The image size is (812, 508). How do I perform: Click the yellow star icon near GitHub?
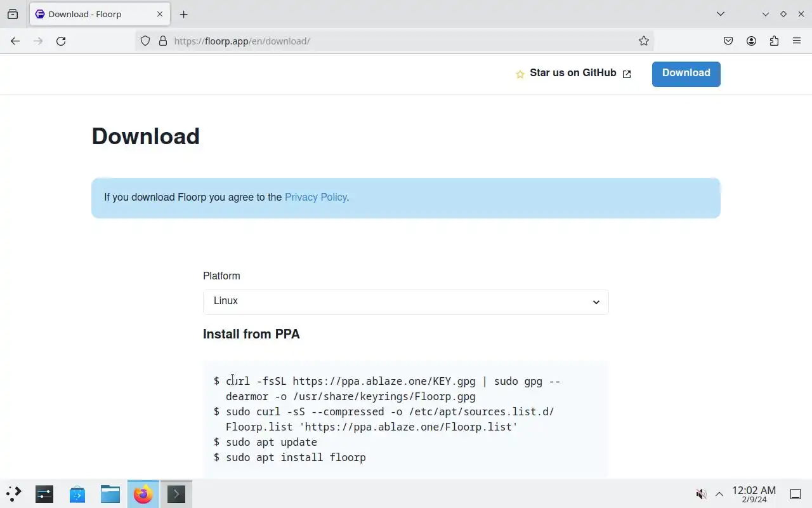[520, 74]
